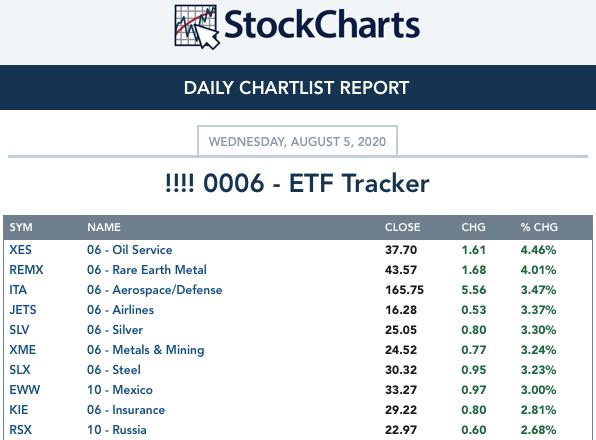Viewport: 596px width, 440px height.
Task: Open the JETS symbol link
Action: [x=23, y=310]
